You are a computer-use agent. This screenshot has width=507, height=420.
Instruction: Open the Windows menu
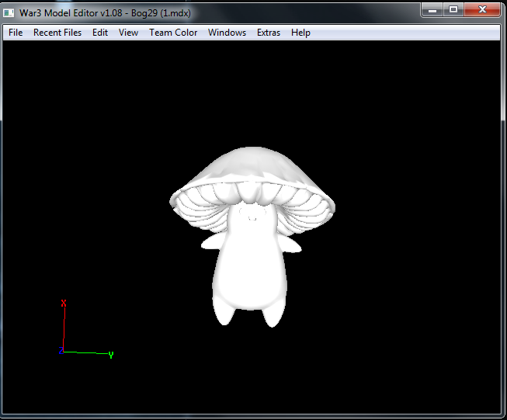point(227,33)
